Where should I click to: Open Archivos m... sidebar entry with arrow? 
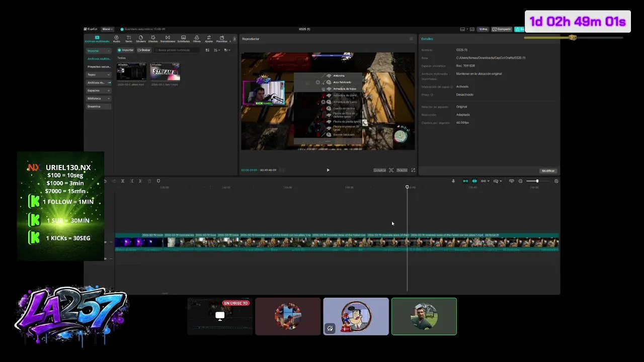pyautogui.click(x=98, y=82)
